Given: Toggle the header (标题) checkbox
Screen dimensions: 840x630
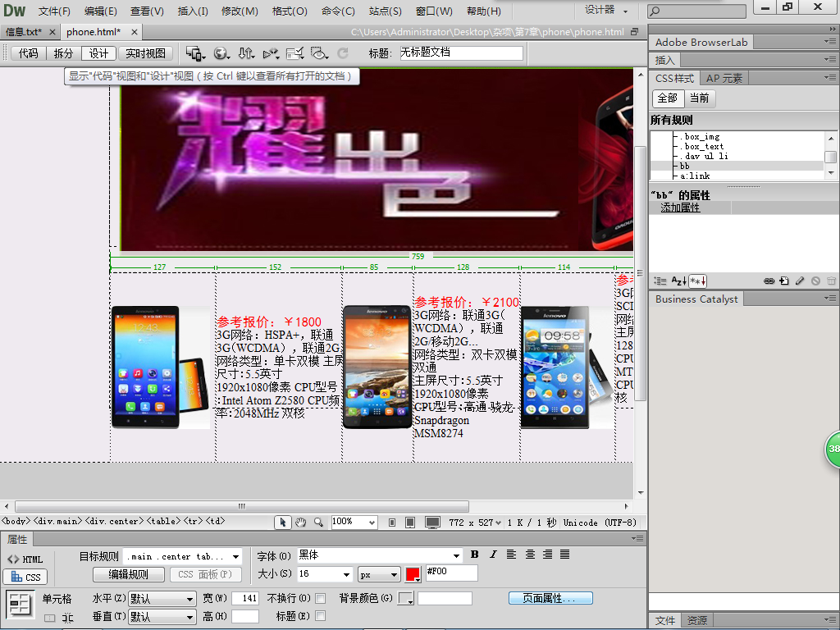Looking at the screenshot, I should [321, 616].
